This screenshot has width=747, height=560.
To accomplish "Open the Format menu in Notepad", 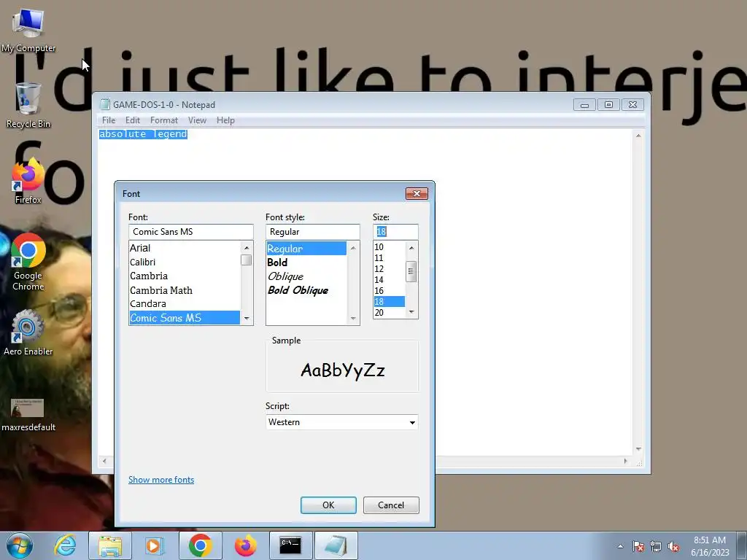I will 164,120.
